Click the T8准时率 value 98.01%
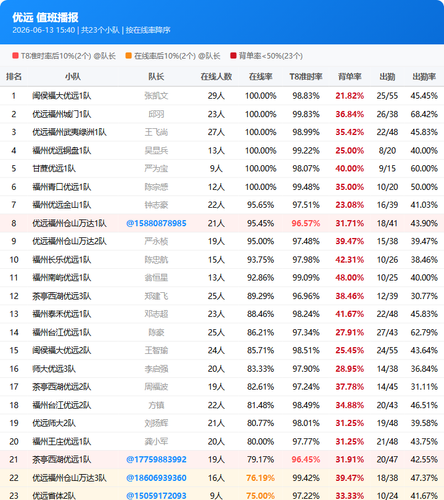Image resolution: width=444 pixels, height=500 pixels. click(x=306, y=423)
